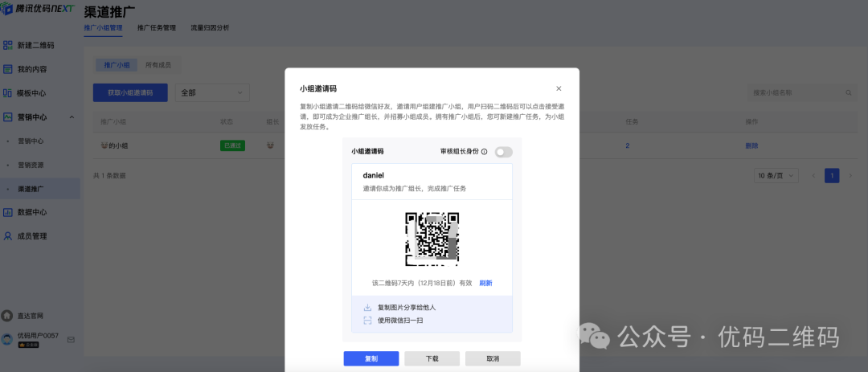The width and height of the screenshot is (868, 372).
Task: Click 删除 for the group row
Action: click(x=751, y=145)
